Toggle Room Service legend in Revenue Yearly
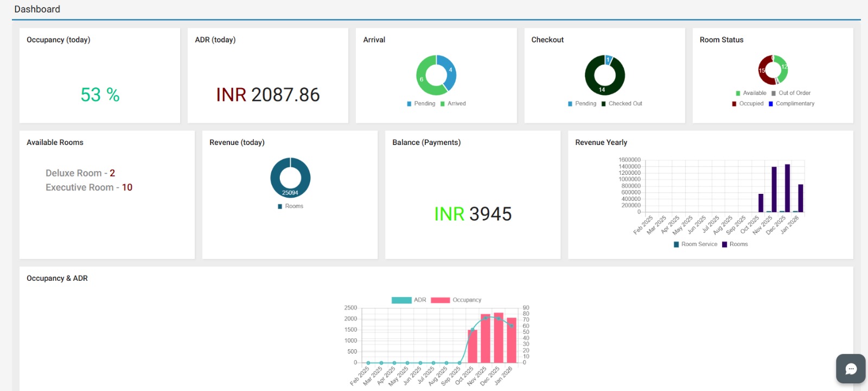This screenshot has height=391, width=868. click(x=695, y=244)
